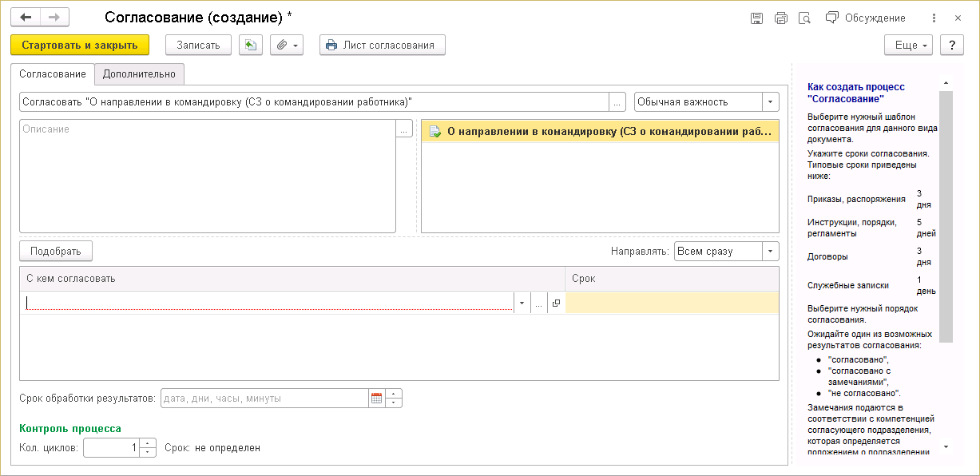Open the three-dot more options menu
This screenshot has height=476, width=980.
pyautogui.click(x=934, y=18)
